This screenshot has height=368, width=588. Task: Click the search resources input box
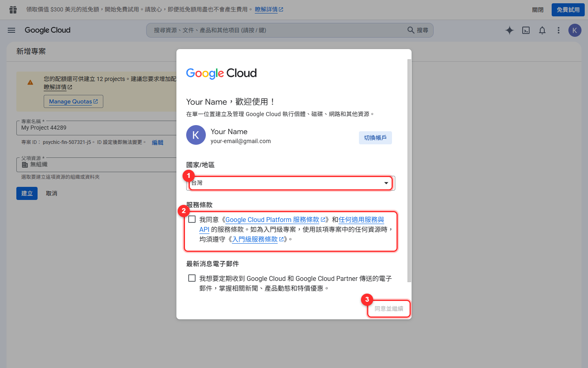[x=278, y=30]
